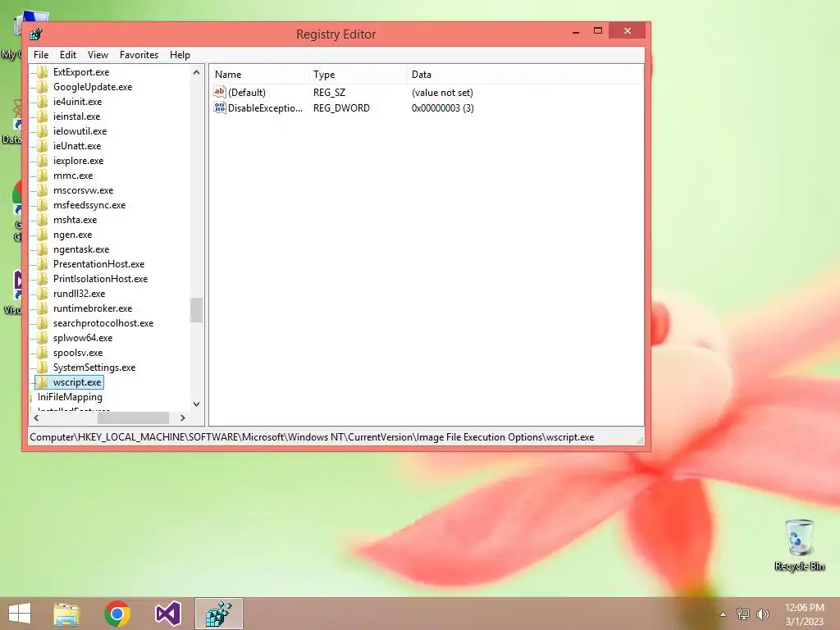Select the mshta.exe folder icon

point(43,220)
